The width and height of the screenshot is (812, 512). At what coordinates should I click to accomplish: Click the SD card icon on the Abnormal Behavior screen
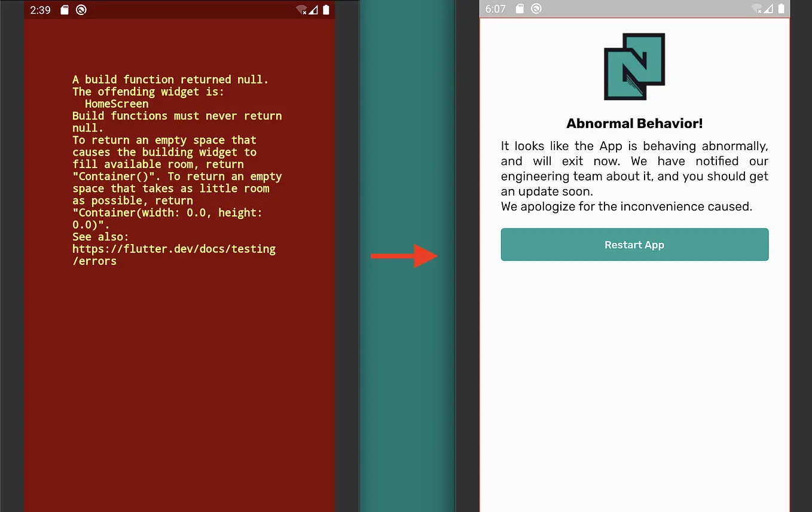click(x=520, y=9)
